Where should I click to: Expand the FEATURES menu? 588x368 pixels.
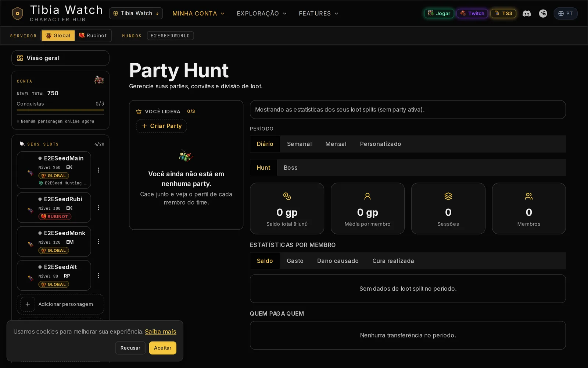coord(319,14)
